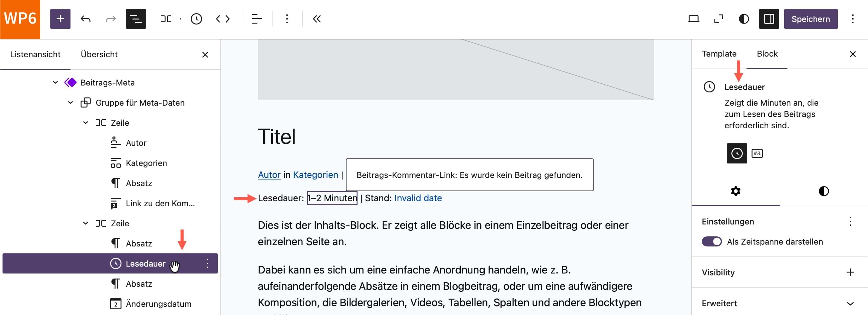This screenshot has height=315, width=868.
Task: Click the Kategorien link in the canvas
Action: click(315, 175)
